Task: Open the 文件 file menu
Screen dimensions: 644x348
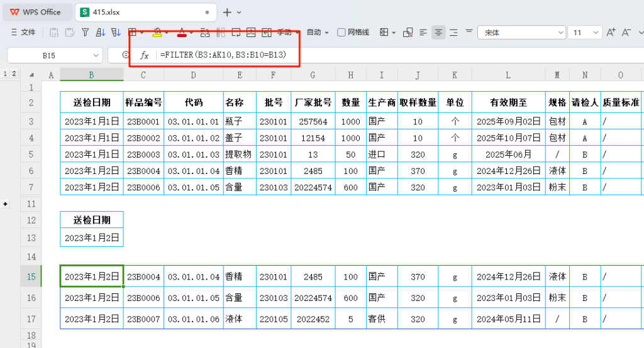Action: (x=24, y=33)
